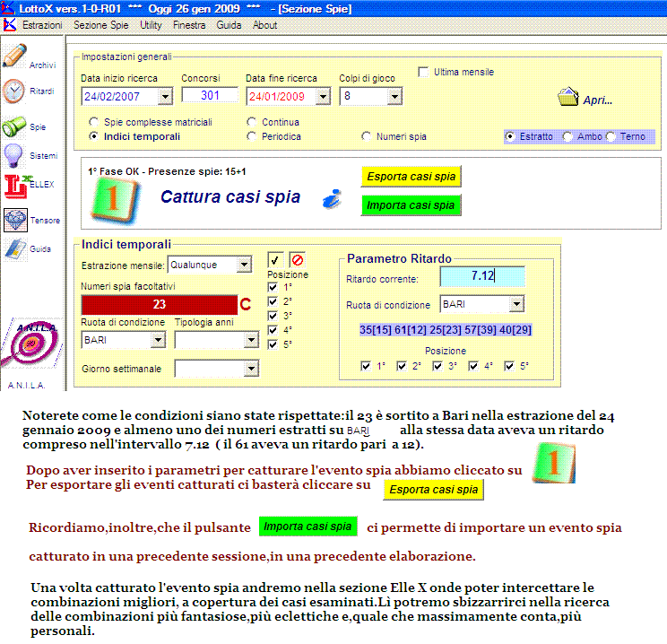667x644 pixels.
Task: Open the Finestra menu
Action: 189,25
